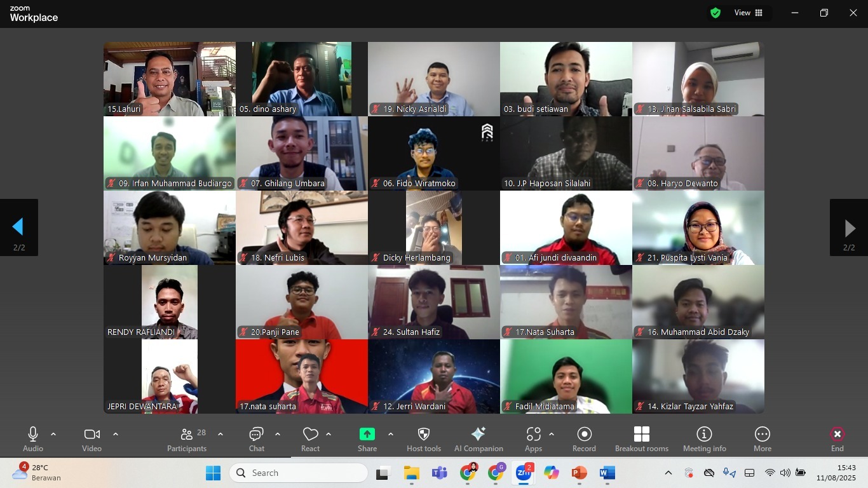This screenshot has height=488, width=868.
Task: Open PowerPoint from the taskbar
Action: tap(579, 473)
